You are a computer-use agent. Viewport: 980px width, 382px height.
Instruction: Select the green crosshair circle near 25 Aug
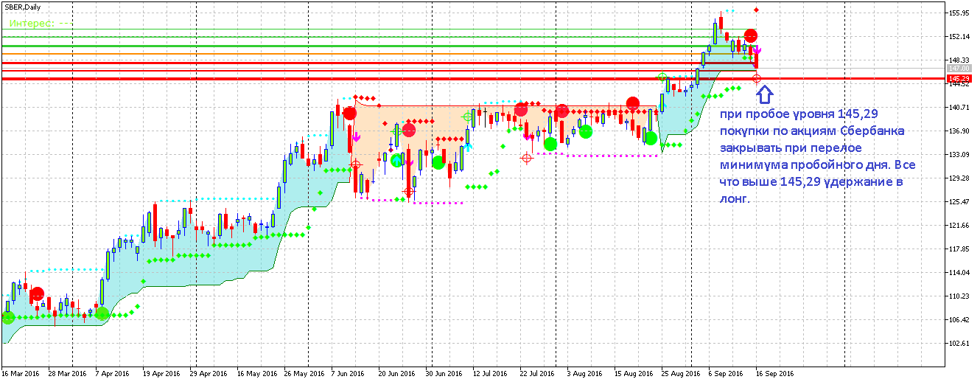[x=662, y=77]
